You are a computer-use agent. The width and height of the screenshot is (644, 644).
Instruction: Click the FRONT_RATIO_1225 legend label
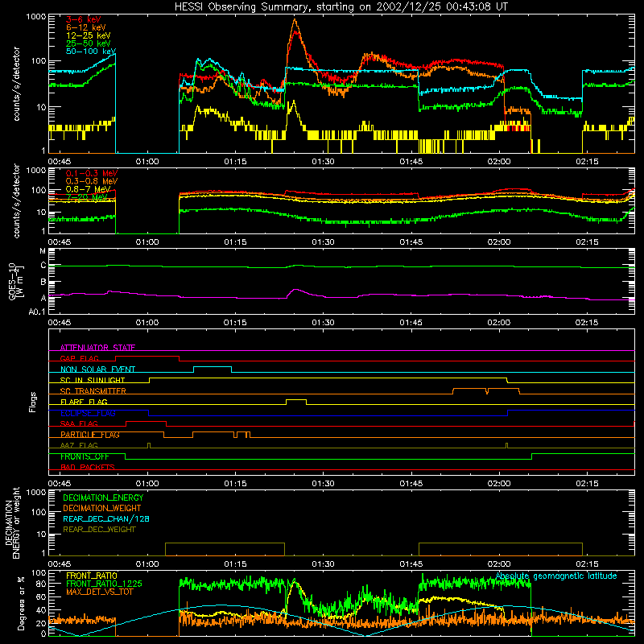click(104, 584)
